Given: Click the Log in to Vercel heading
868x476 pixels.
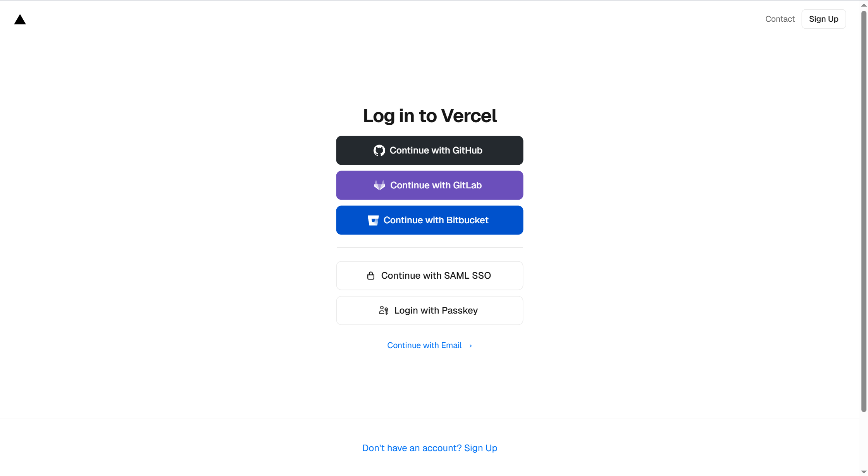Looking at the screenshot, I should [x=430, y=116].
